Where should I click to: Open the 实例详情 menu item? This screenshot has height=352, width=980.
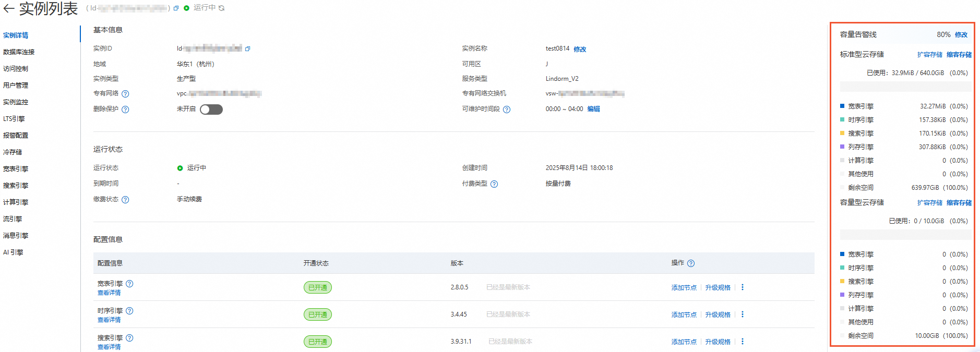(x=16, y=35)
